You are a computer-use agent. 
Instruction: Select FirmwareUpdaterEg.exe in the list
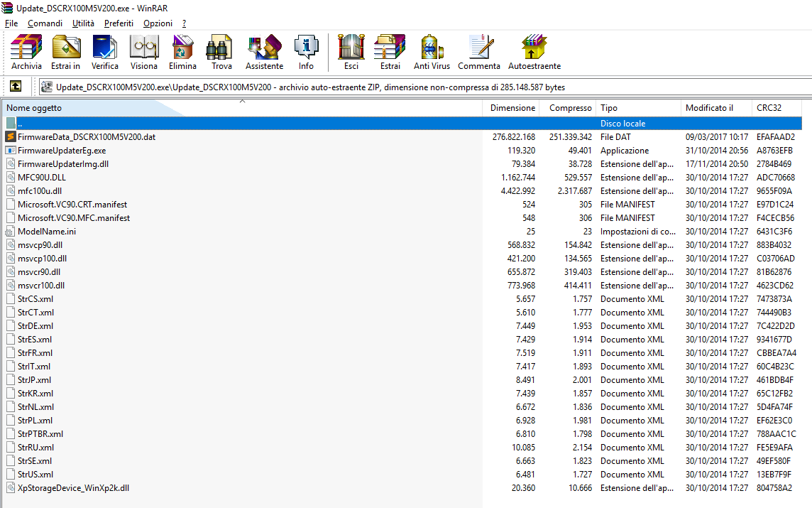(62, 151)
